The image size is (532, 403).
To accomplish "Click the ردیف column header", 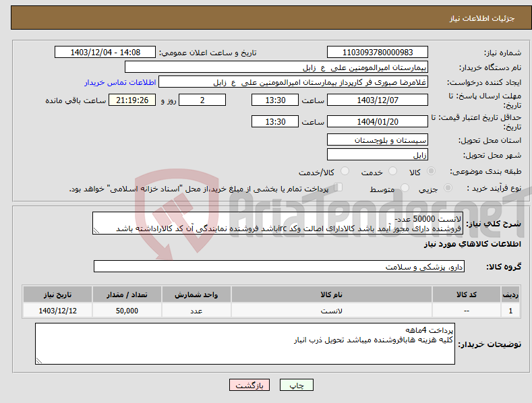I will pos(510,294).
